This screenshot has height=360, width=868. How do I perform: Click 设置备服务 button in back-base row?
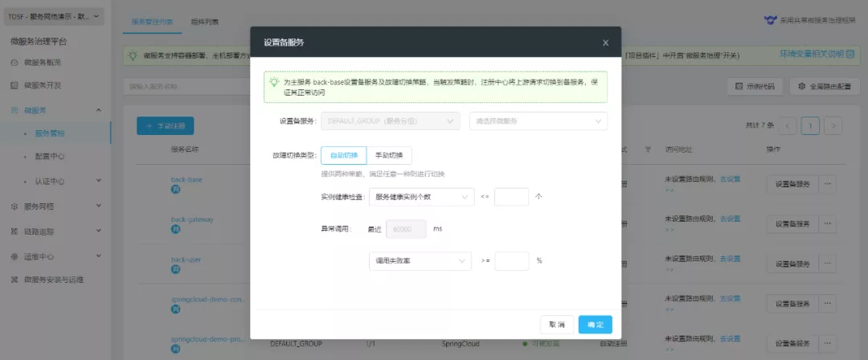click(792, 185)
